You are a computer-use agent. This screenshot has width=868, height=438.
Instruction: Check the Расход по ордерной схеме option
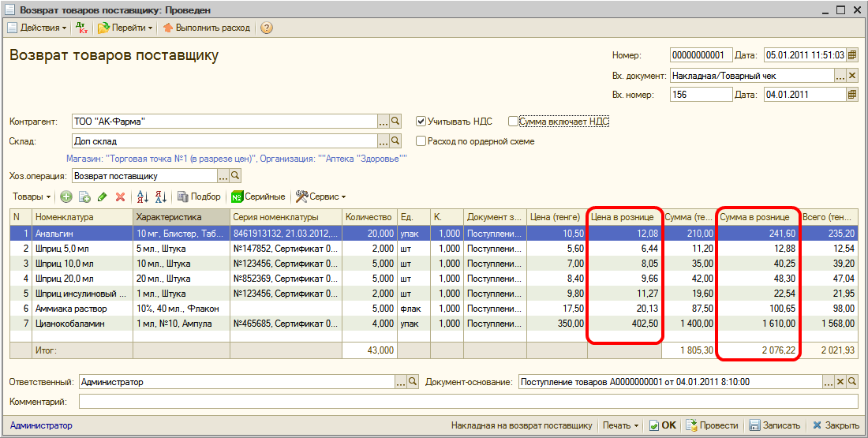tap(421, 141)
